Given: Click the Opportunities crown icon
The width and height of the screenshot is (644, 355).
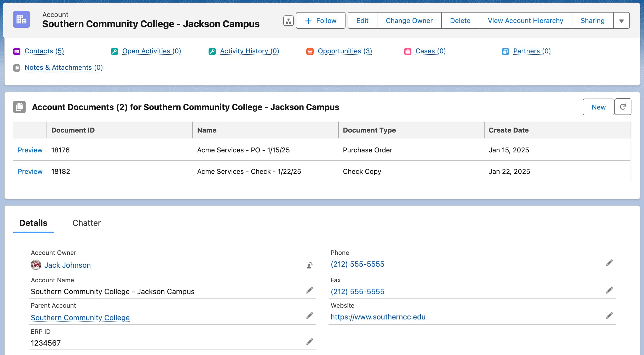Looking at the screenshot, I should pos(310,51).
